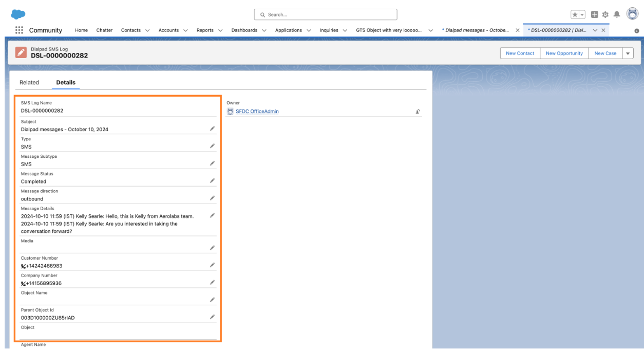Edit the Customer Number pencil icon
The width and height of the screenshot is (644, 349).
pyautogui.click(x=212, y=265)
